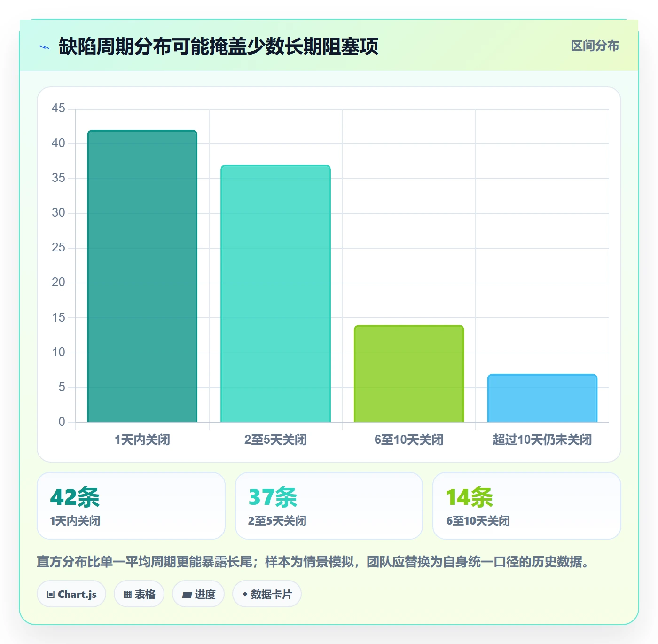
Task: Click the green 6至10天关闭 bar
Action: point(409,374)
